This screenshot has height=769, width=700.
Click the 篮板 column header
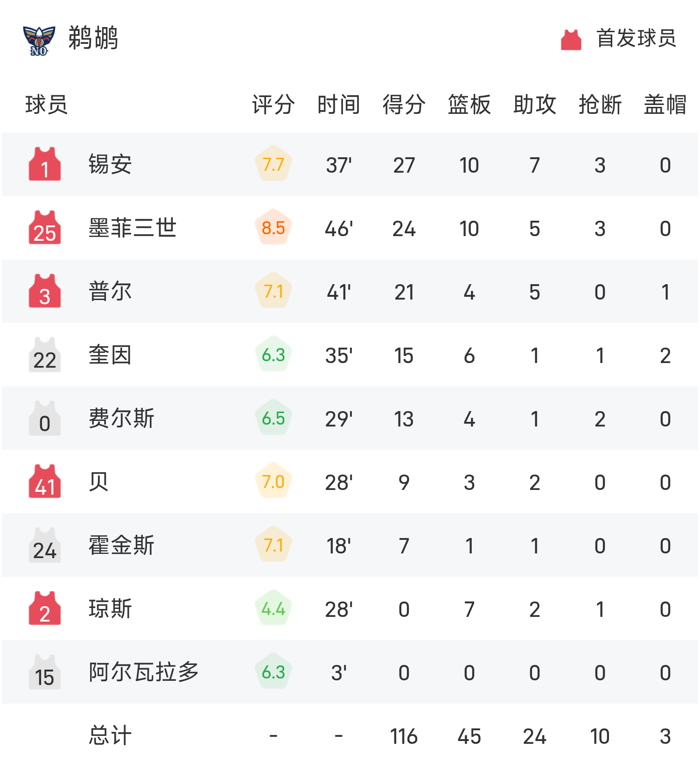pos(469,105)
